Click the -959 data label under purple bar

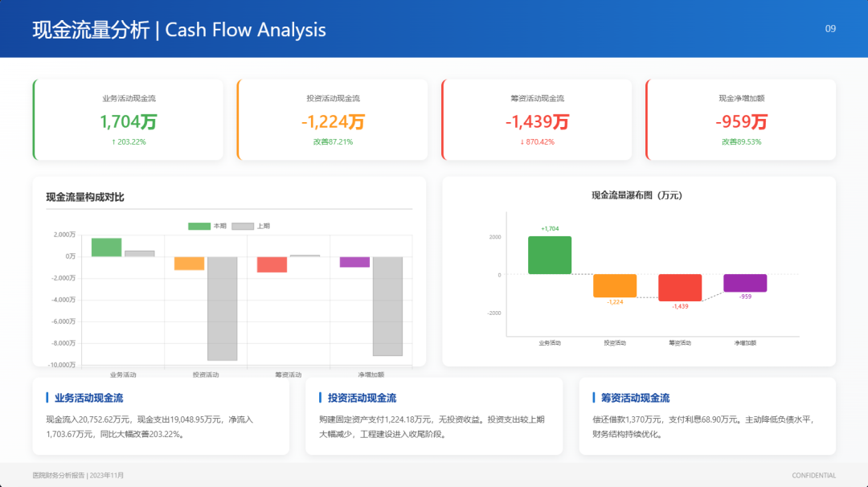[x=745, y=297]
